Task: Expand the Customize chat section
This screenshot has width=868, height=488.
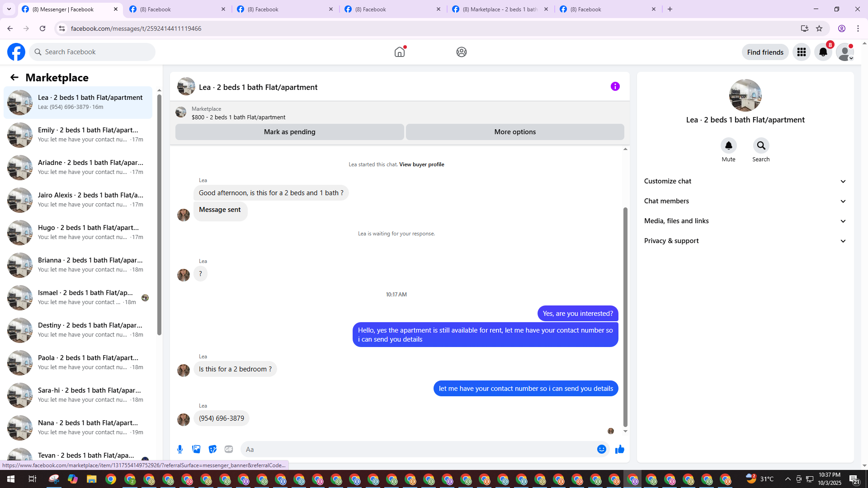Action: click(745, 181)
